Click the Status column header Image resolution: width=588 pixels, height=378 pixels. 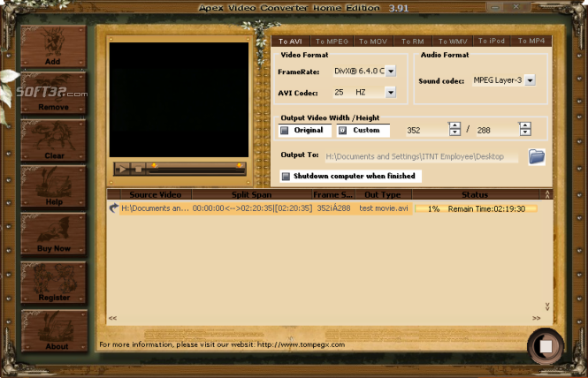coord(475,194)
